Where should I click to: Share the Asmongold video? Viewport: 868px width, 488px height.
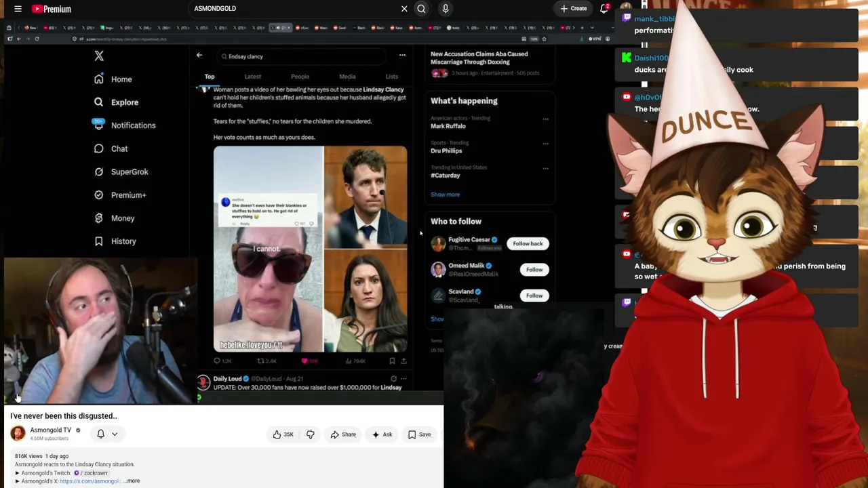342,434
